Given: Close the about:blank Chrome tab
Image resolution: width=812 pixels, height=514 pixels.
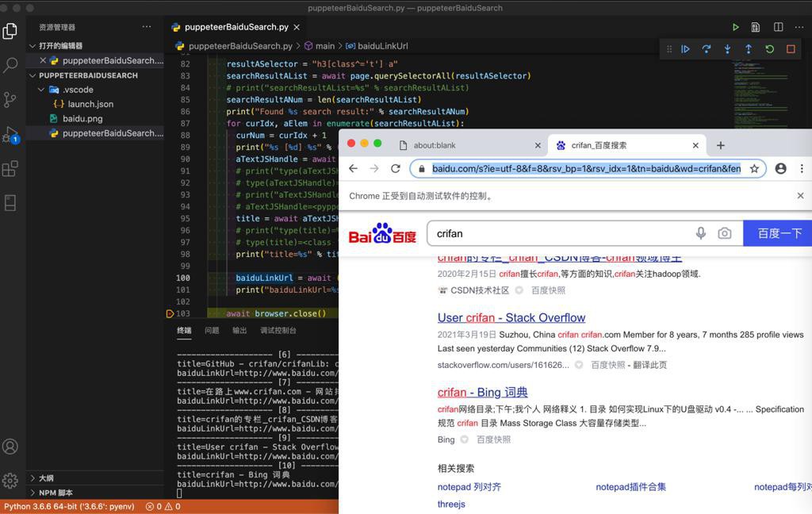Looking at the screenshot, I should click(x=538, y=146).
